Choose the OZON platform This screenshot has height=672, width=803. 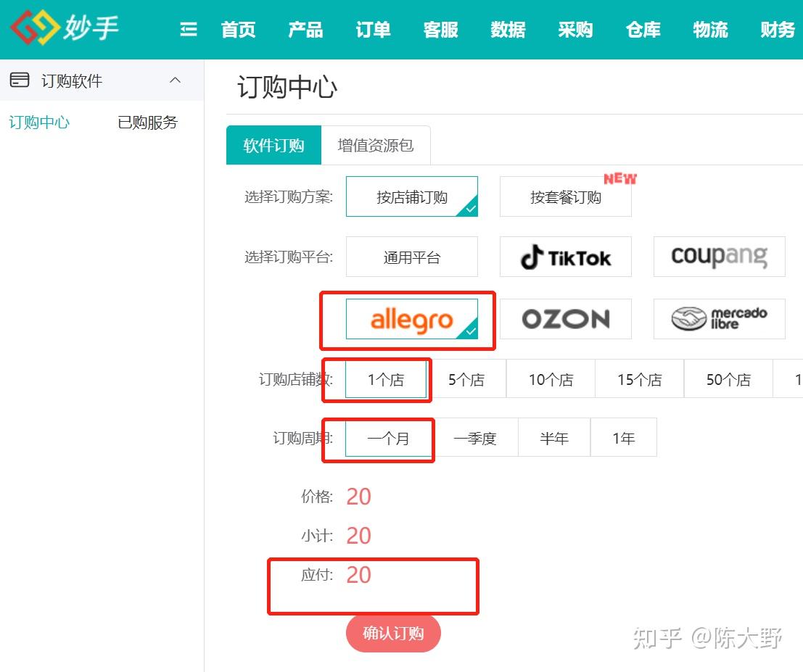coord(565,319)
